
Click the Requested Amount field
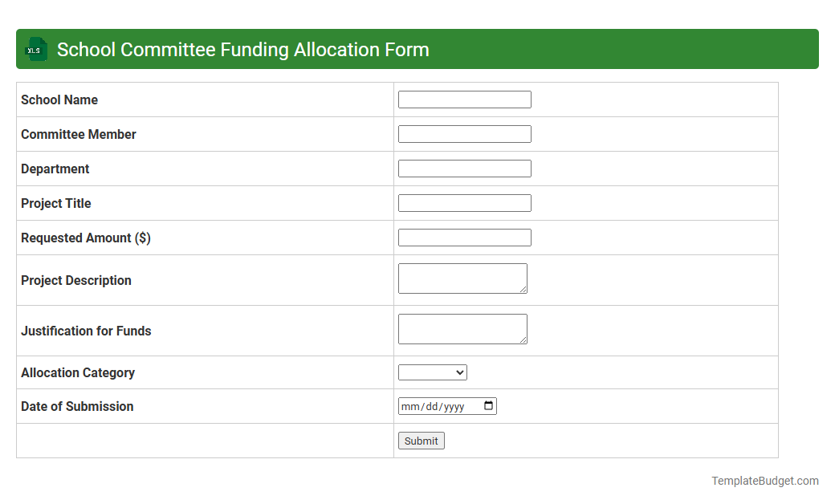tap(464, 237)
